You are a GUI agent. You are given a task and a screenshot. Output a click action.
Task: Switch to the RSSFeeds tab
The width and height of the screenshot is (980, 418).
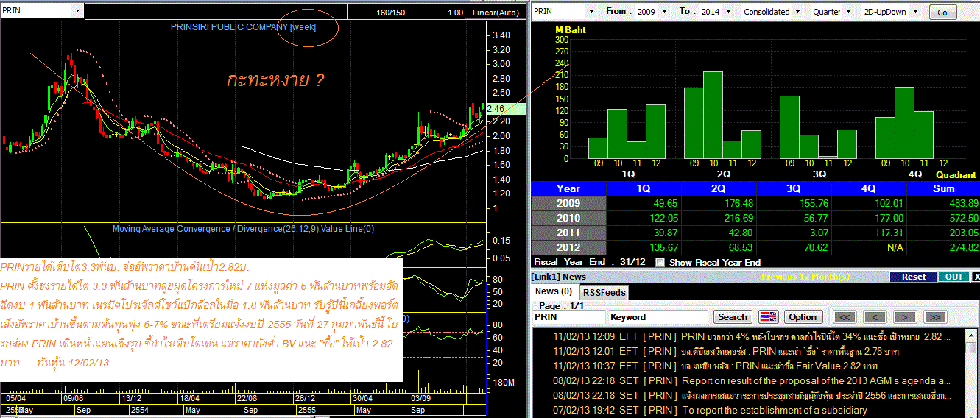604,292
